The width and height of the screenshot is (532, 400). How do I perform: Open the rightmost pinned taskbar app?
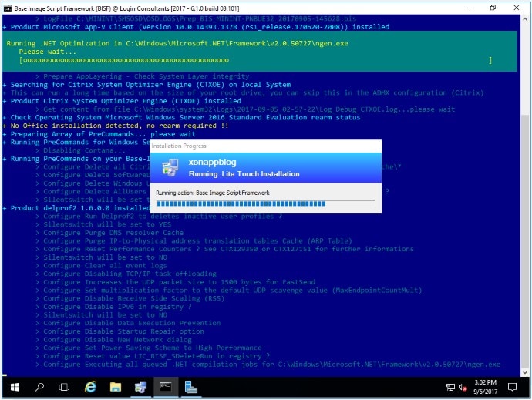[x=190, y=387]
